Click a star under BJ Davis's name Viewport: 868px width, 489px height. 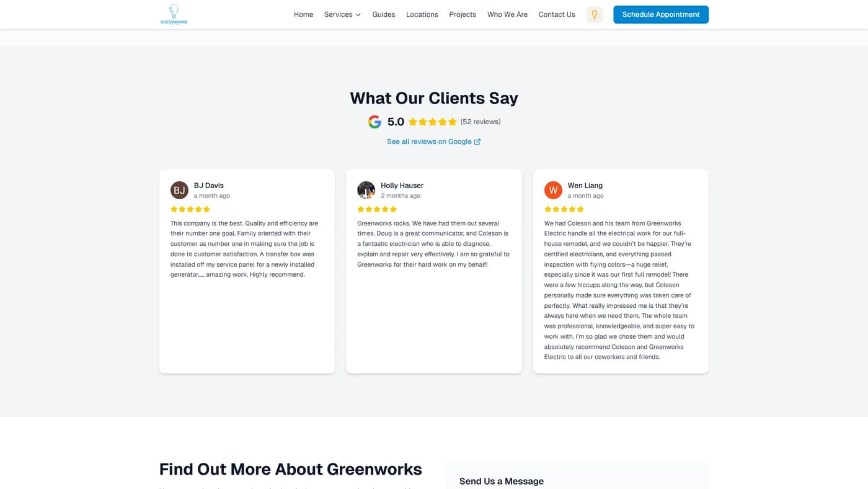tap(190, 209)
